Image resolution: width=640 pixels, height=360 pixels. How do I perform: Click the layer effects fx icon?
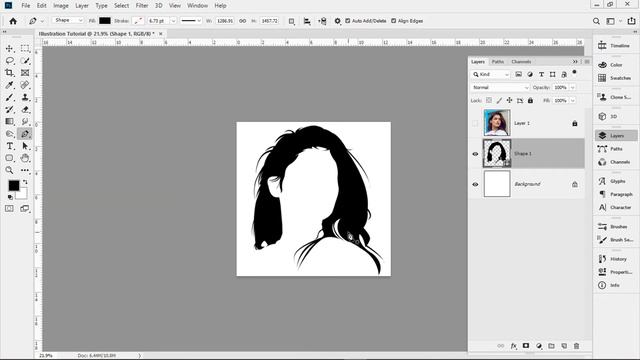click(x=513, y=346)
